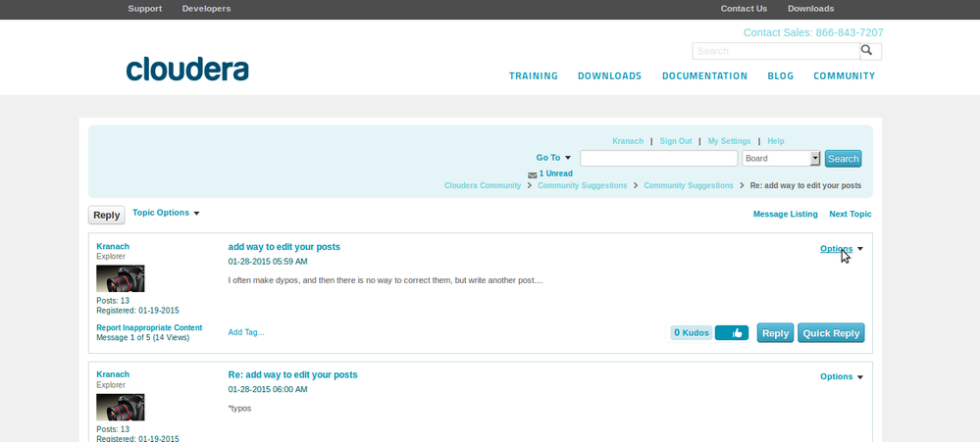Click the Kranach profile link in the user bar
Viewport: 980px width, 442px height.
tap(628, 141)
